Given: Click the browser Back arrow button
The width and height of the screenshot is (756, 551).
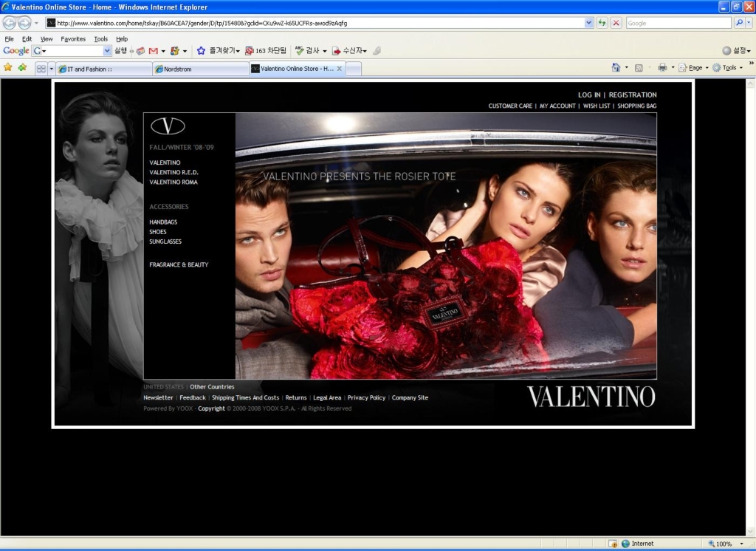Looking at the screenshot, I should pos(10,23).
